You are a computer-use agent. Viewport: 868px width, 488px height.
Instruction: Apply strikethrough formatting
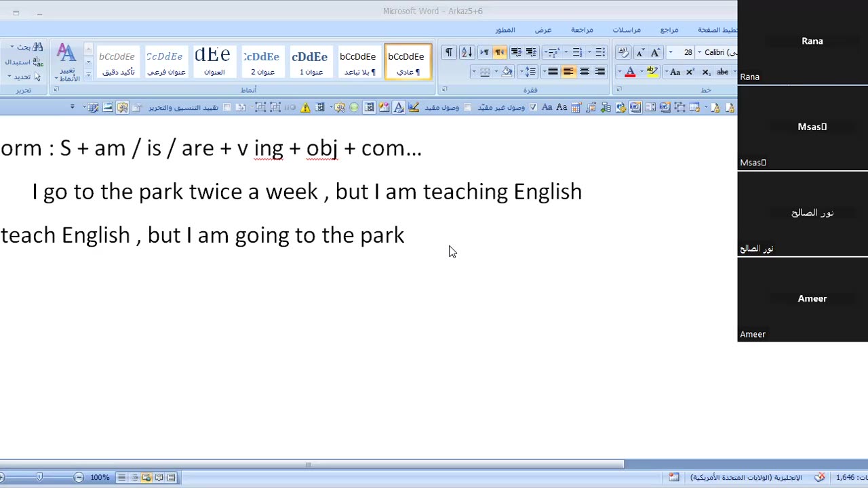(x=723, y=72)
